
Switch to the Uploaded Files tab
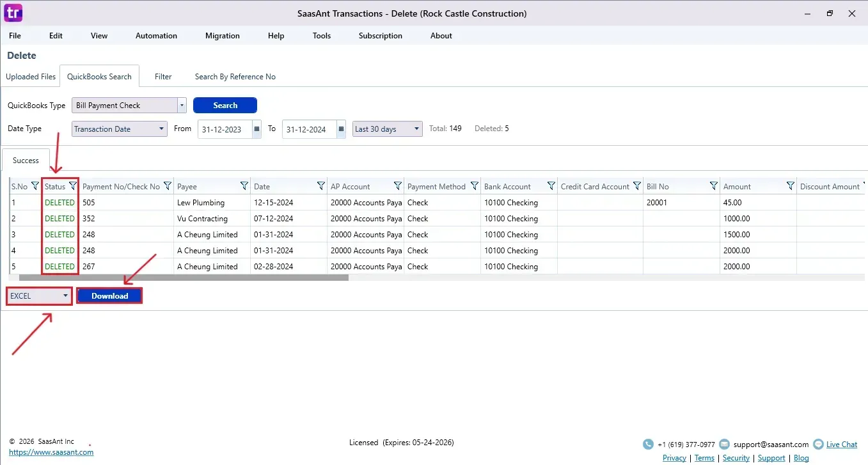click(x=31, y=77)
